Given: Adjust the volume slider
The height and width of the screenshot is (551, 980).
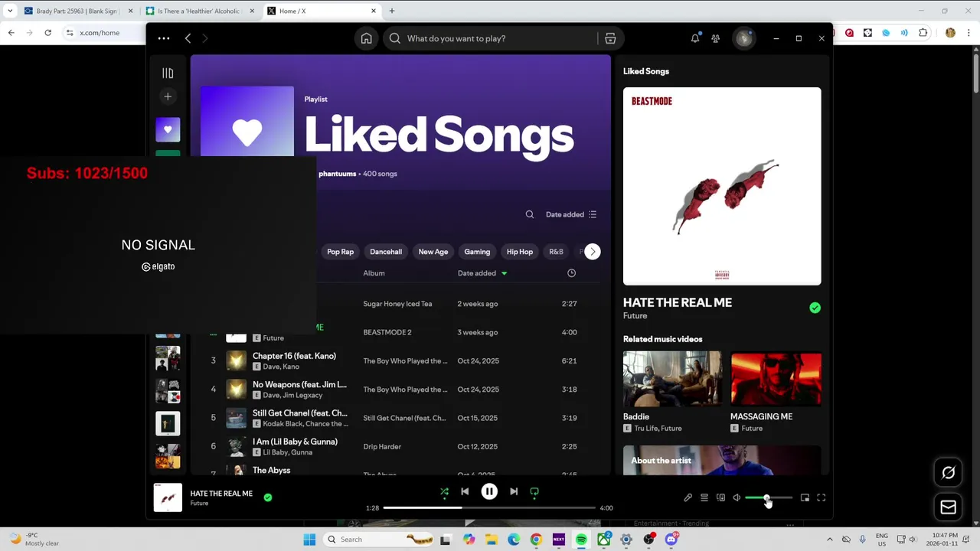Looking at the screenshot, I should click(x=769, y=498).
